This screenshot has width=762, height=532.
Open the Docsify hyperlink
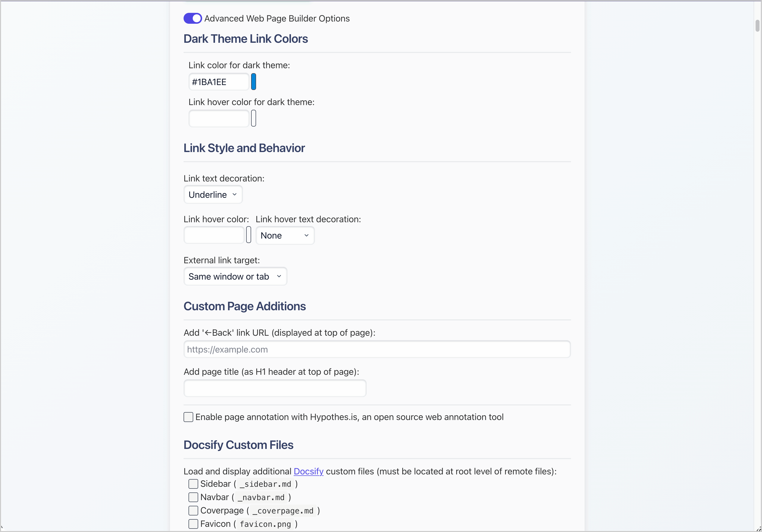pos(308,471)
